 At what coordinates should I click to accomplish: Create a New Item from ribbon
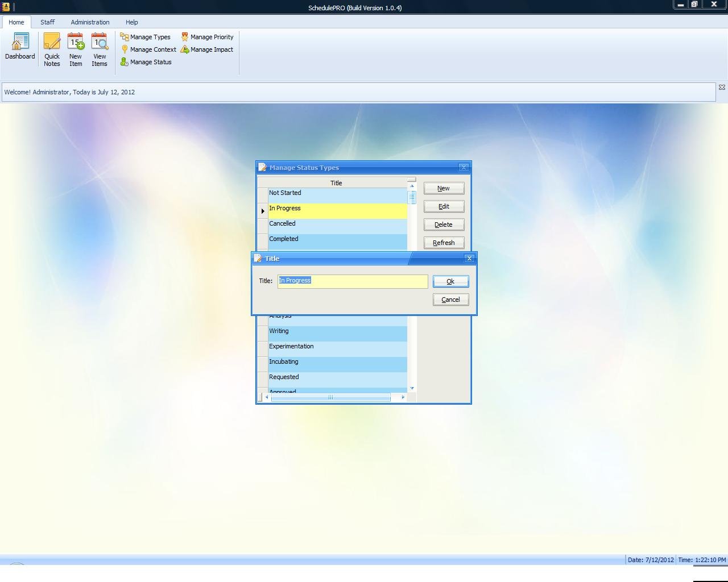(76, 49)
